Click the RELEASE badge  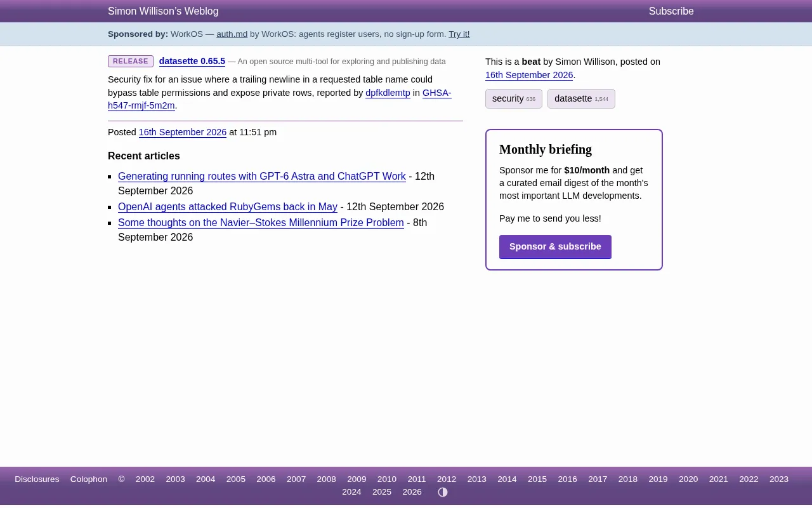131,61
